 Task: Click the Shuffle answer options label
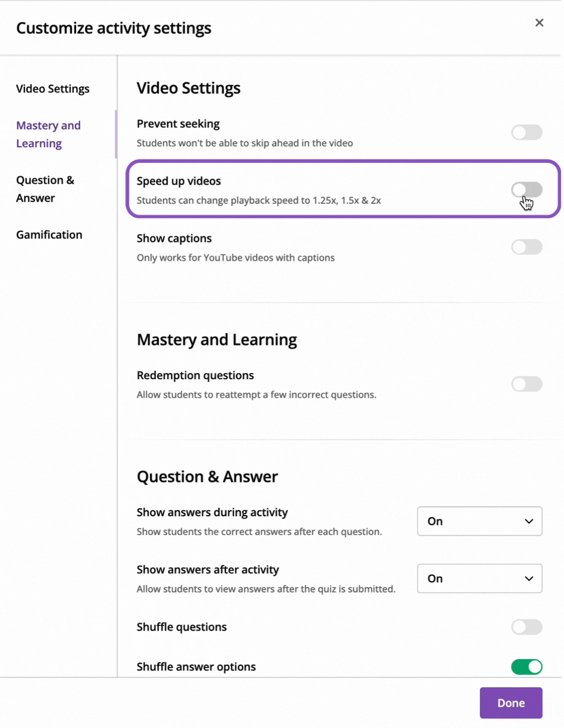(196, 667)
